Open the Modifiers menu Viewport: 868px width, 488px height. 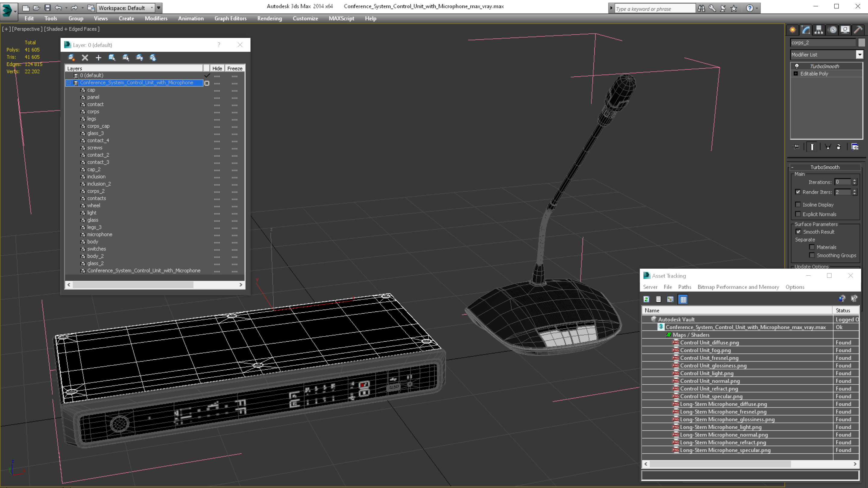pos(156,18)
